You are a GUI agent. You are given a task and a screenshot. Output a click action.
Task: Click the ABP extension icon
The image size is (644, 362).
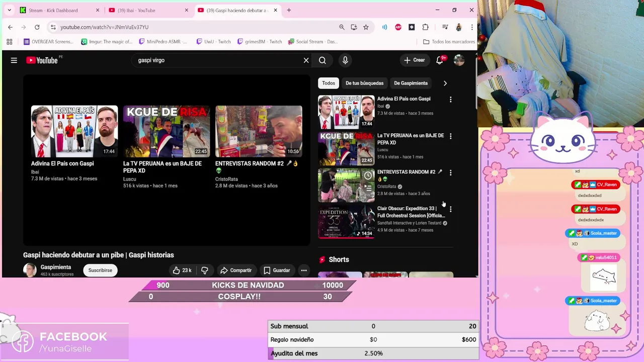[398, 27]
